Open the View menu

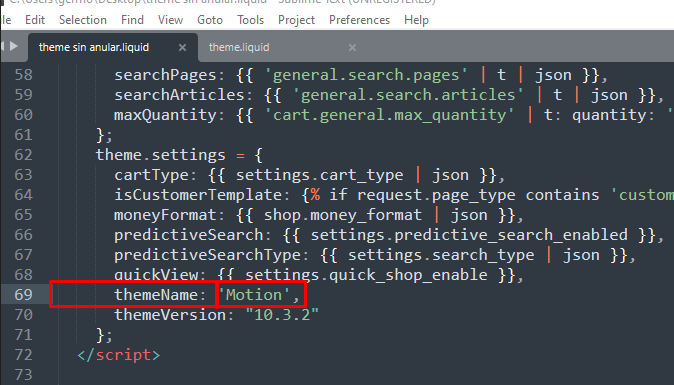pos(170,20)
